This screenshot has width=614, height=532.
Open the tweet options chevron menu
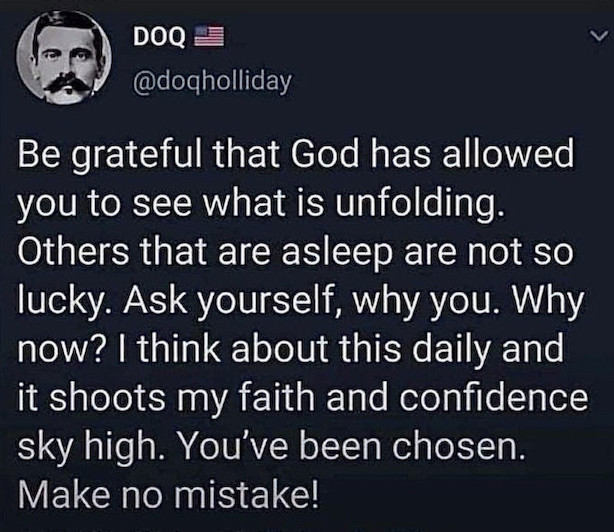(x=596, y=37)
